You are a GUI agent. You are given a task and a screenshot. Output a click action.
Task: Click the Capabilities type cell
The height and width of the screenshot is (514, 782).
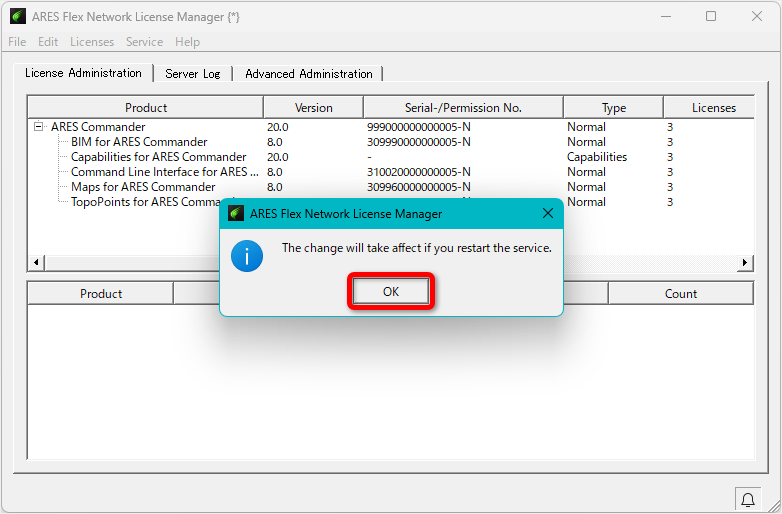(596, 157)
